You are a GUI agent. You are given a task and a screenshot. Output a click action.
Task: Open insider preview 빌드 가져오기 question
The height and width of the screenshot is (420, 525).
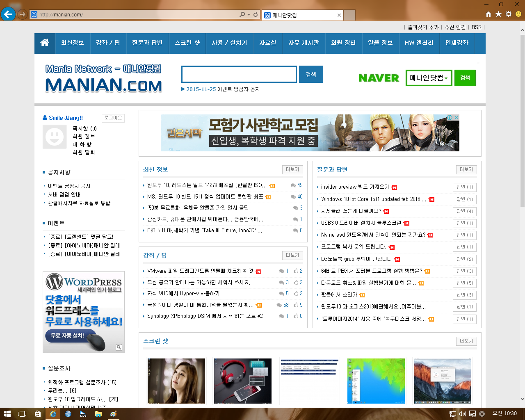tap(355, 187)
